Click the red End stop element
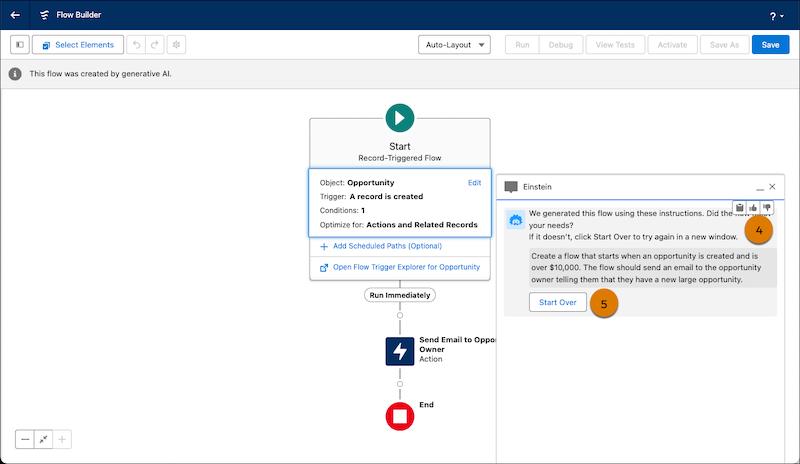 coord(400,415)
